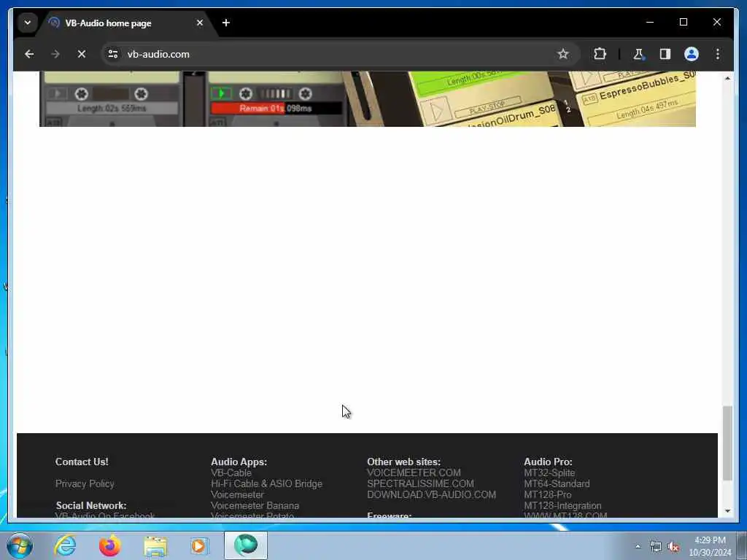Click the Audio Apps: heading
Image resolution: width=747 pixels, height=560 pixels.
click(x=239, y=462)
